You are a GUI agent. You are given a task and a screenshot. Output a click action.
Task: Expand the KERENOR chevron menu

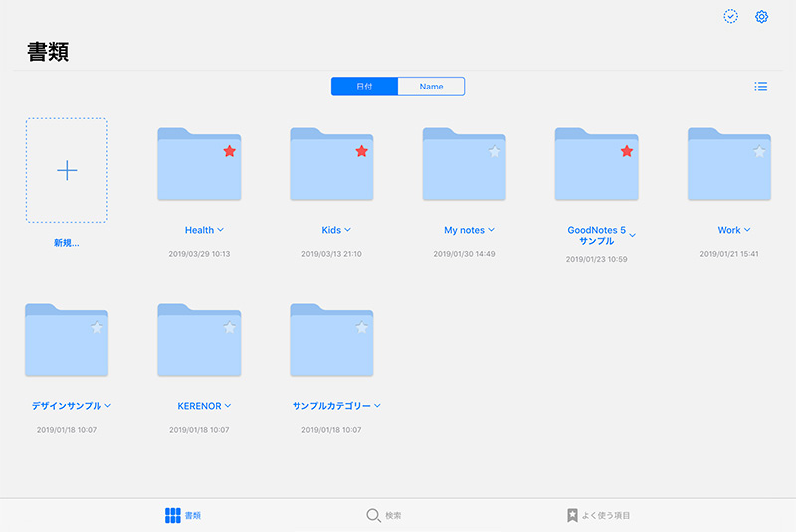(228, 406)
